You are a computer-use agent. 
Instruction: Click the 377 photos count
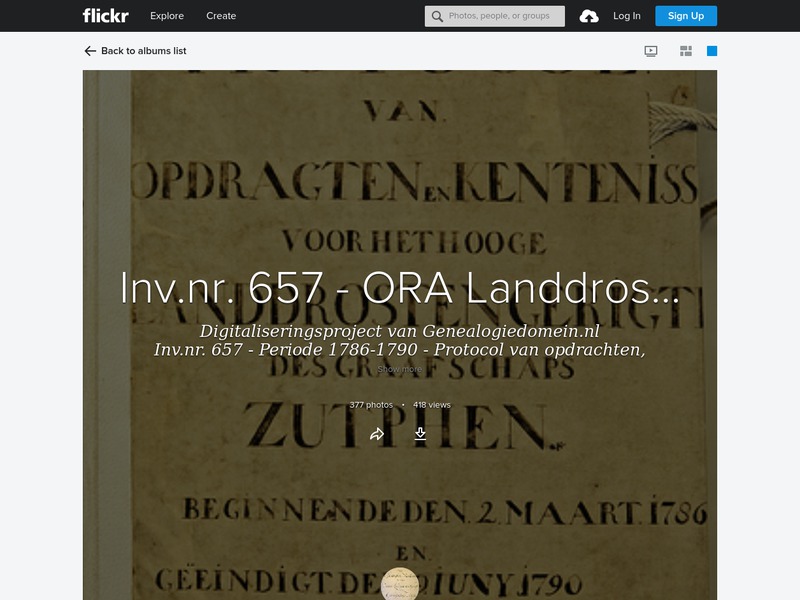[370, 405]
